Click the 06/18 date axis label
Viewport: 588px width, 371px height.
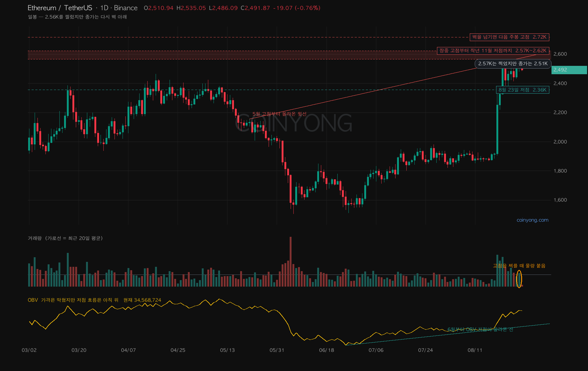(326, 350)
